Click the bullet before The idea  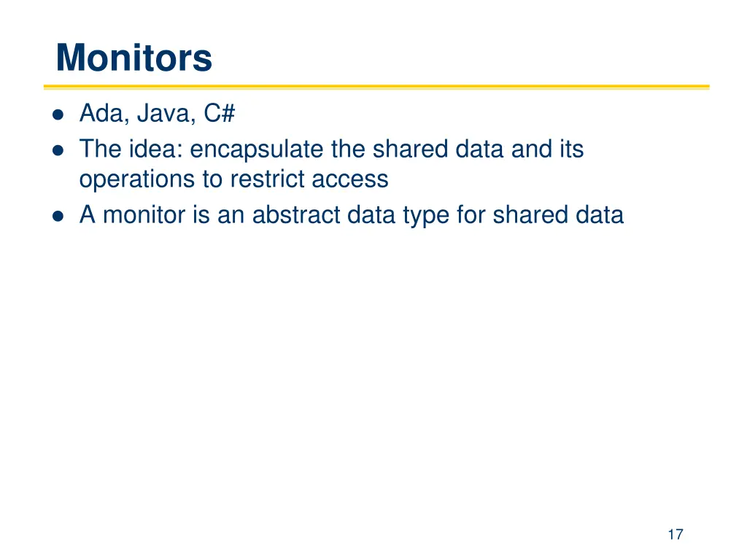(58, 150)
